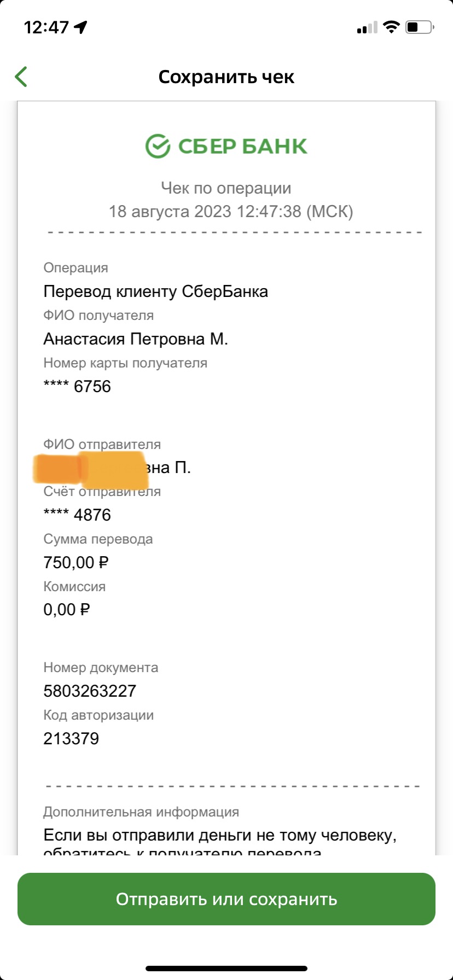Viewport: 453px width, 980px height.
Task: Tap the home indicator bar
Action: (x=226, y=969)
